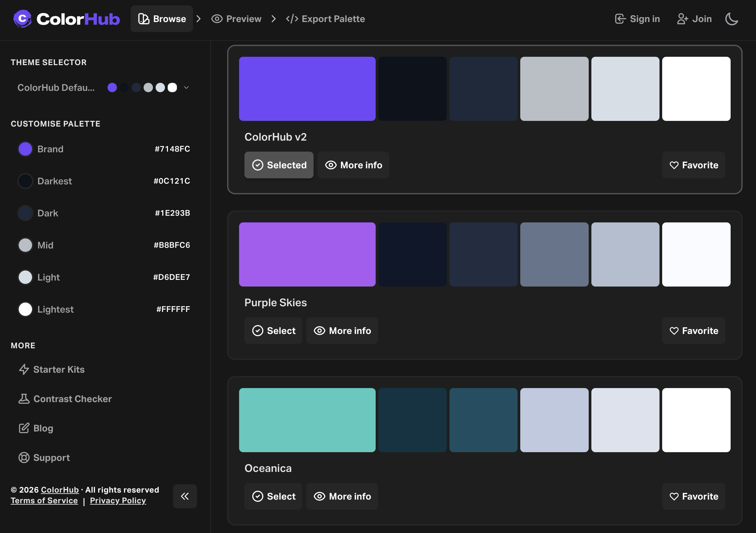This screenshot has width=756, height=533.
Task: Click Oceanica white swatch
Action: [x=696, y=420]
